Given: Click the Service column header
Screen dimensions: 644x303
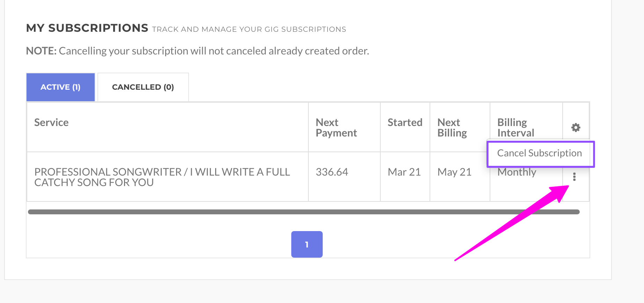Looking at the screenshot, I should pyautogui.click(x=51, y=123).
